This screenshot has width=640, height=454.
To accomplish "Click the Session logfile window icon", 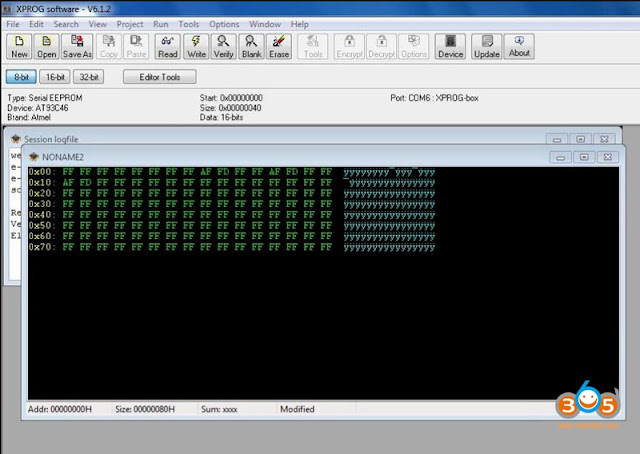I will pos(16,139).
